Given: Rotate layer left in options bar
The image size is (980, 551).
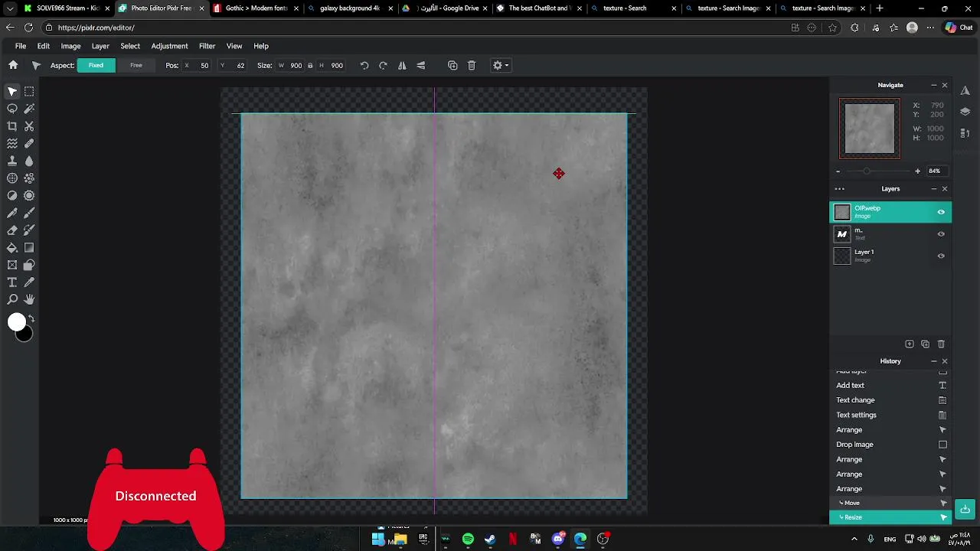Looking at the screenshot, I should point(364,65).
